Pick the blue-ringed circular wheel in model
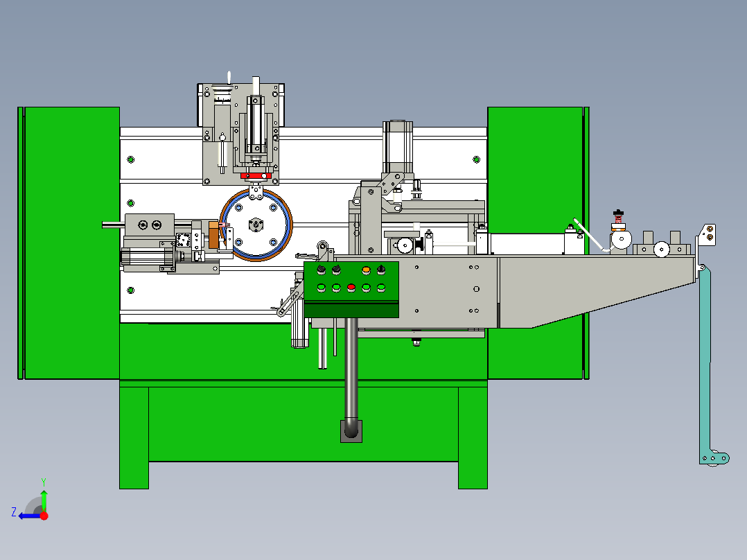The width and height of the screenshot is (747, 560). [x=256, y=225]
